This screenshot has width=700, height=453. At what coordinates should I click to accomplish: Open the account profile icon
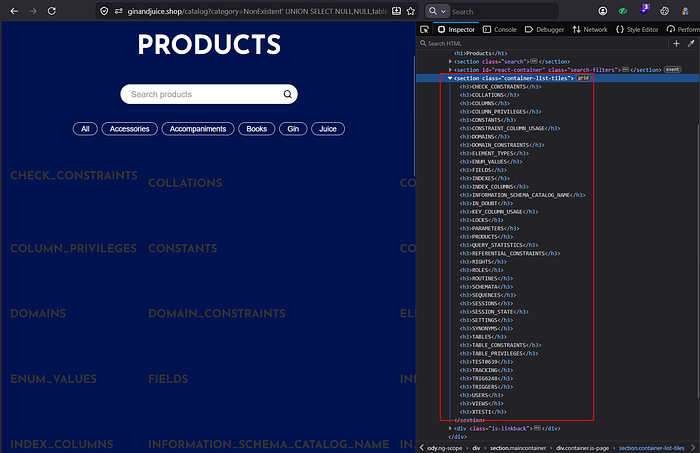(x=603, y=11)
